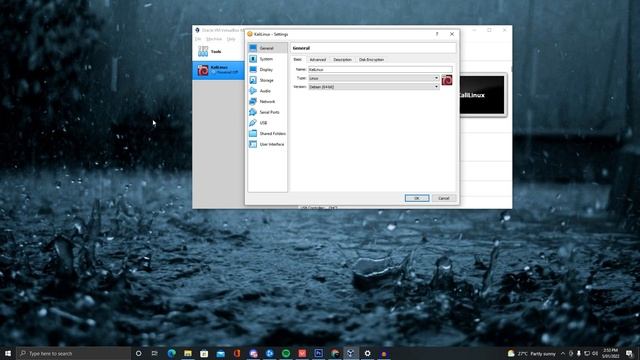Open the User Interface settings category
This screenshot has width=640, height=360.
tap(267, 144)
